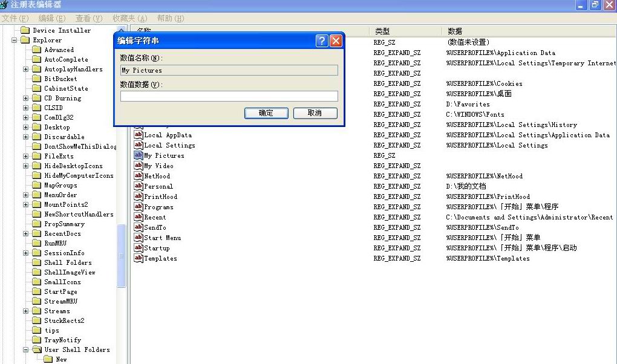Collapse the User Shell Folders node
The width and height of the screenshot is (617, 364).
click(26, 349)
